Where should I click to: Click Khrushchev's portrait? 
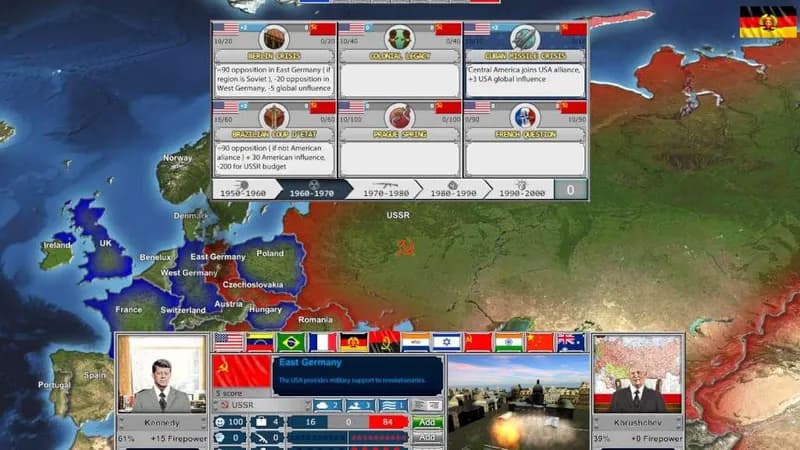click(x=638, y=374)
